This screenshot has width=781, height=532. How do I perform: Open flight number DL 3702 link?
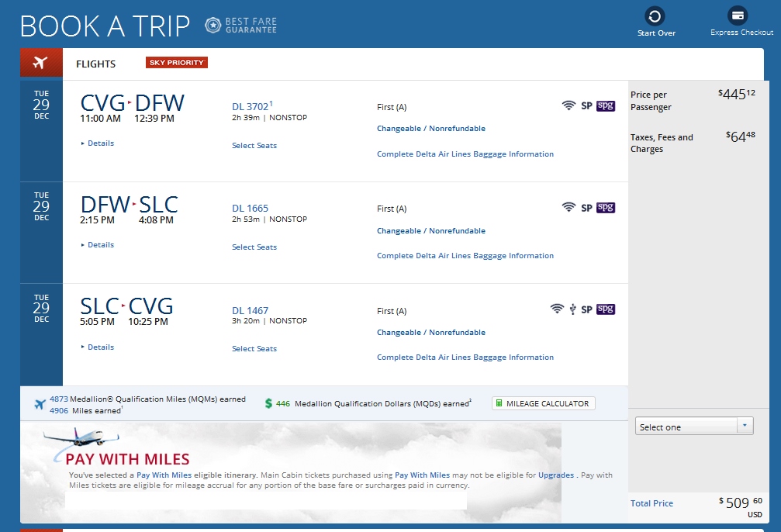(250, 106)
